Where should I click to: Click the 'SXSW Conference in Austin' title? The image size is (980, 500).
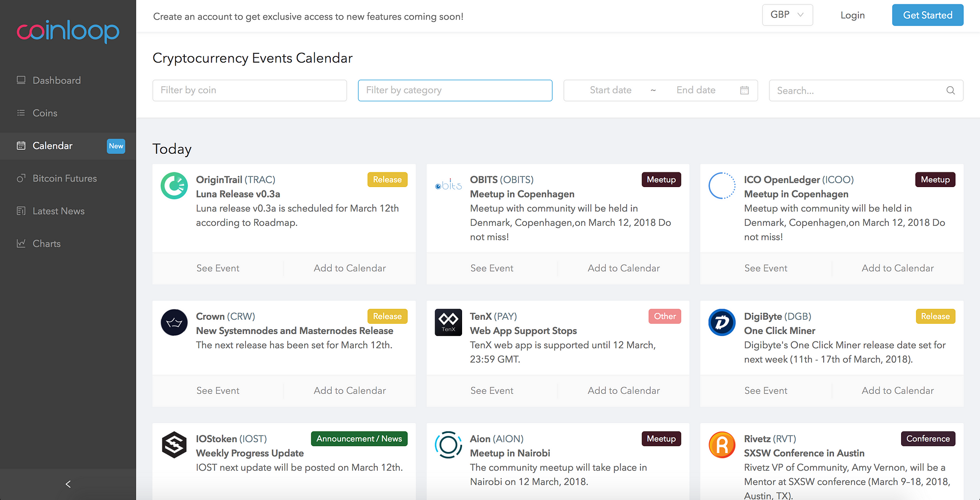804,453
